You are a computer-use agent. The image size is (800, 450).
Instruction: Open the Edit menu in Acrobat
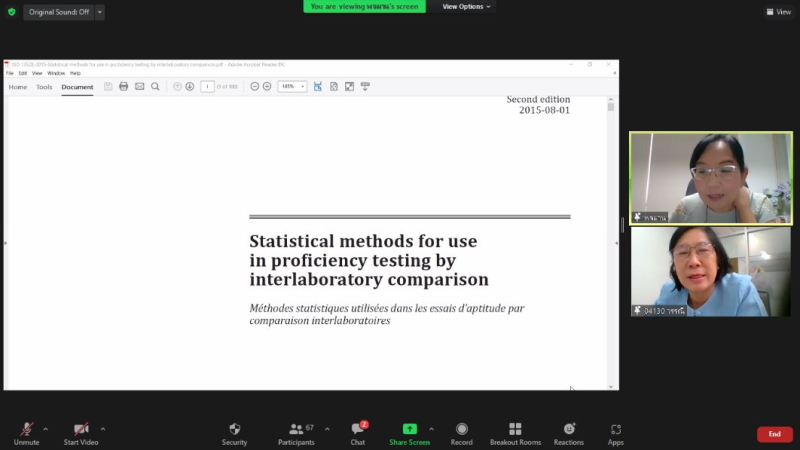[23, 73]
